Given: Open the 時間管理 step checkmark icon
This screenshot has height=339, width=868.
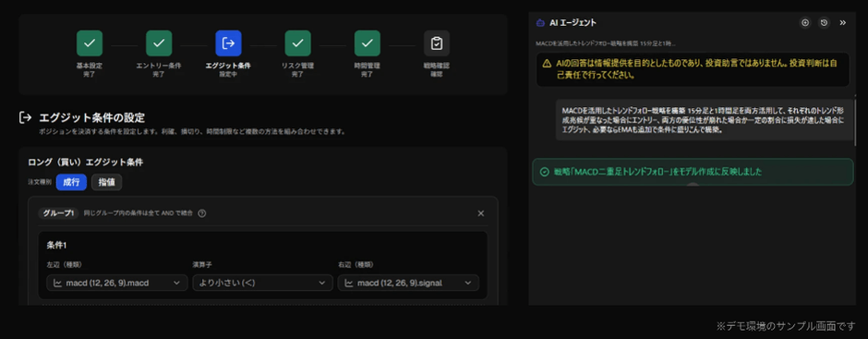Looking at the screenshot, I should (368, 43).
